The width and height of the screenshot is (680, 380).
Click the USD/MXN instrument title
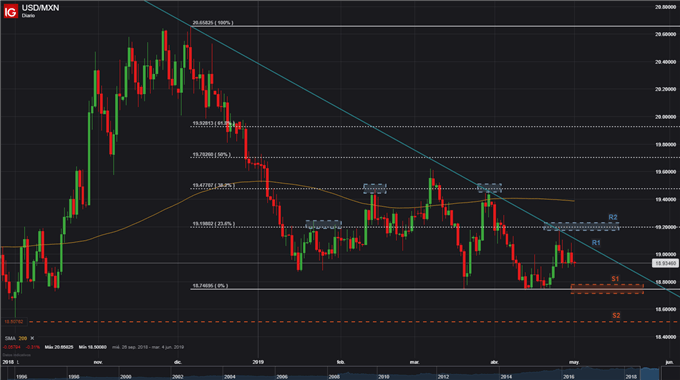40,8
